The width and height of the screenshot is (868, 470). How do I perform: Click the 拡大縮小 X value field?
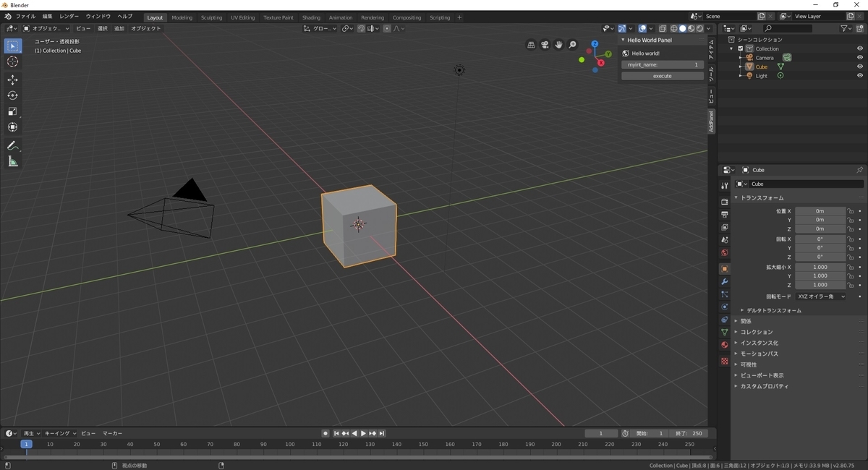coord(820,267)
